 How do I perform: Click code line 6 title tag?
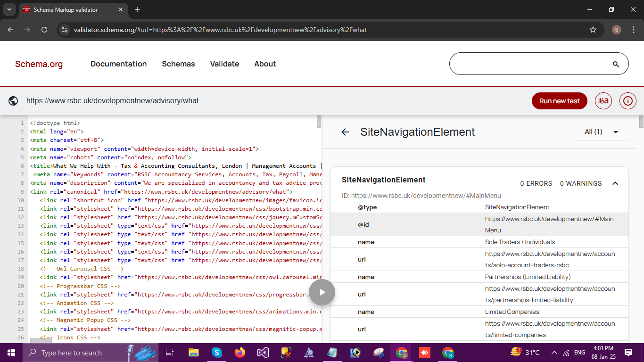175,166
